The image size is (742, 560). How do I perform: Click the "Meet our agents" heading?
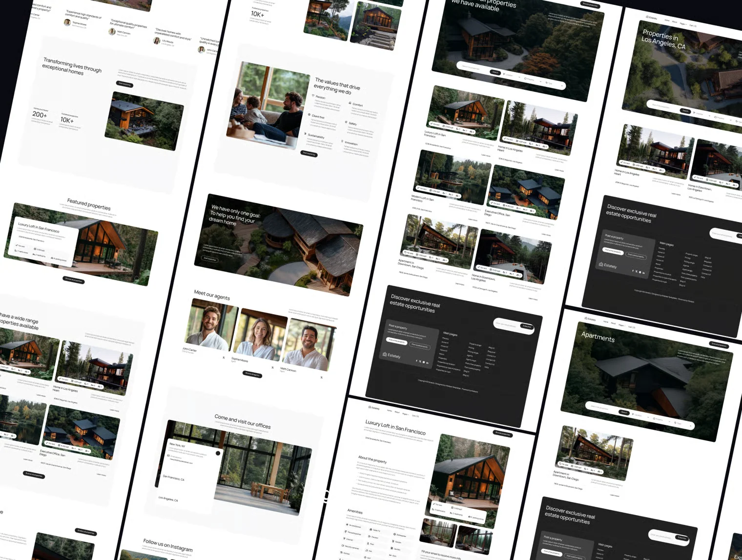coord(212,295)
